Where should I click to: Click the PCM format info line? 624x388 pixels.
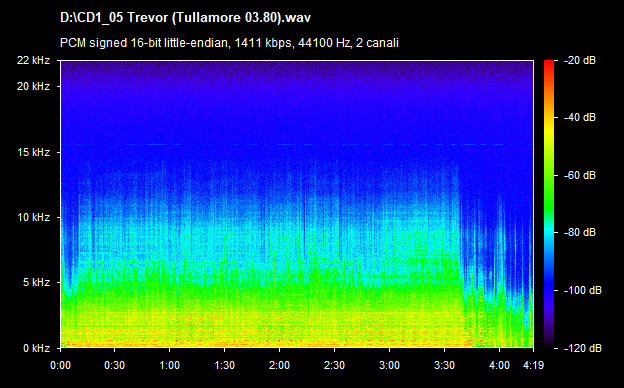point(229,43)
